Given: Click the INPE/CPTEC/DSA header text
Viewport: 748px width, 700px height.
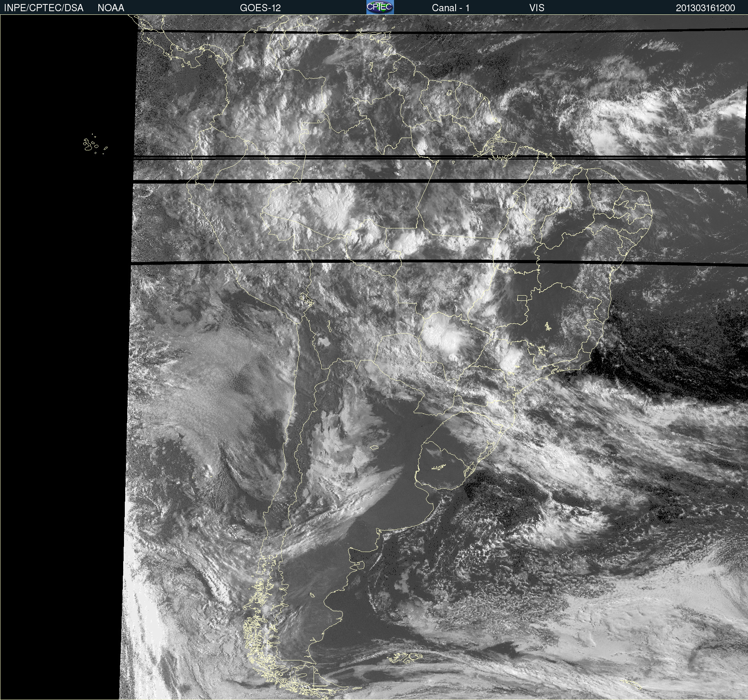Looking at the screenshot, I should [44, 8].
